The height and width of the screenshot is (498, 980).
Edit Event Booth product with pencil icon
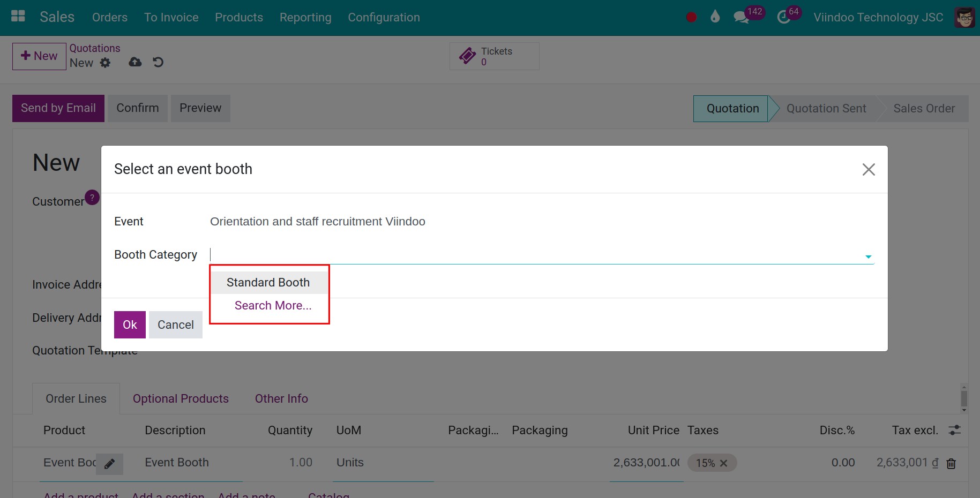coord(109,464)
